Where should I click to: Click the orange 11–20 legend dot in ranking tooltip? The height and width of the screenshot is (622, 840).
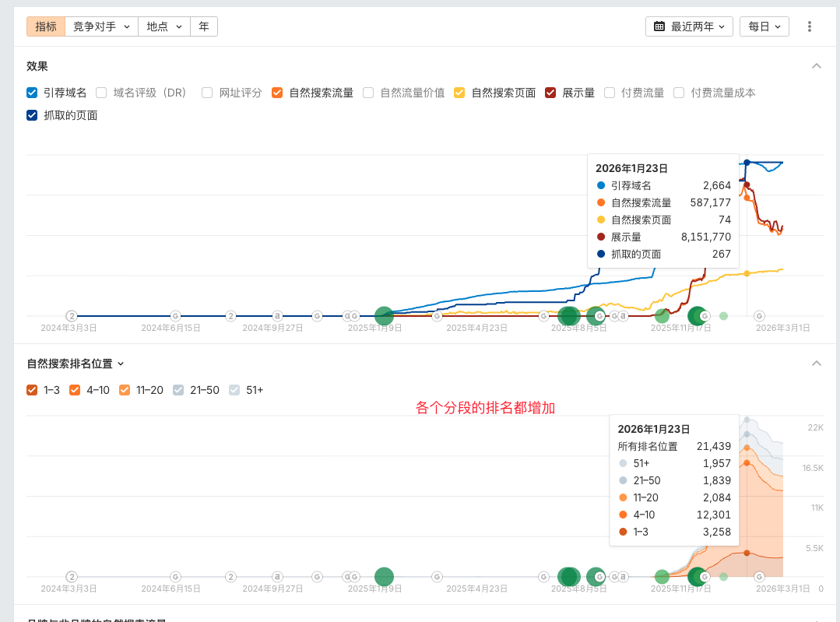point(623,497)
